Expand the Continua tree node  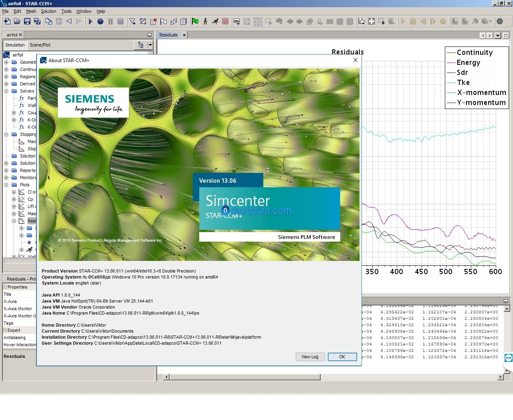6,69
